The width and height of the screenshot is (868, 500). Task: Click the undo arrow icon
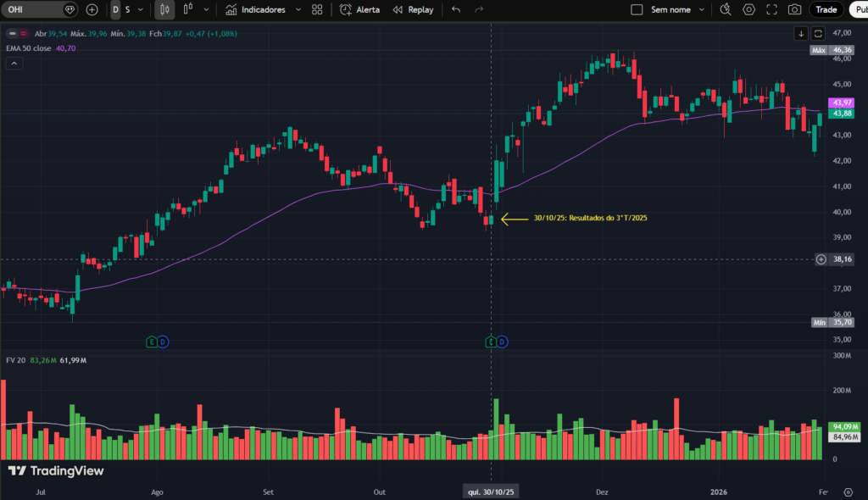[454, 9]
